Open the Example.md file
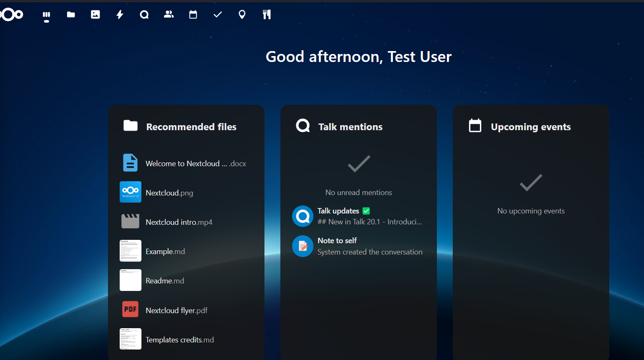 186,251
